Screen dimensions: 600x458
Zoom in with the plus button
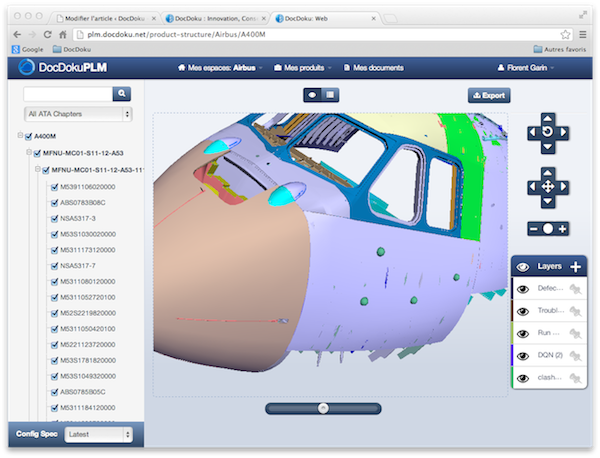pos(563,229)
